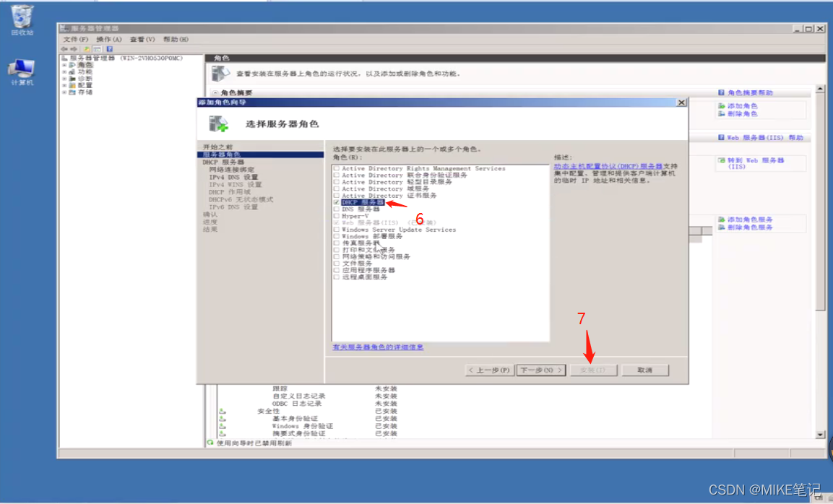Expand the 诊断 node plus sign

[x=64, y=79]
